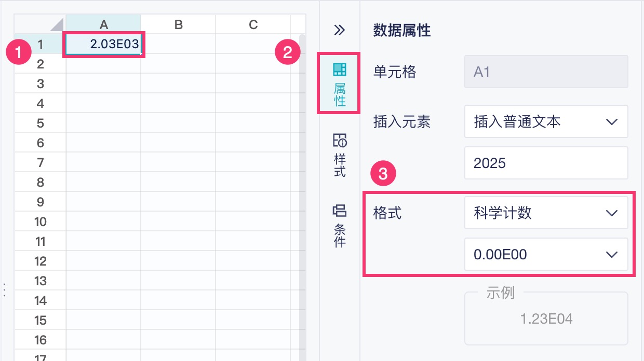Select row 16 header
644x361 pixels.
click(41, 340)
